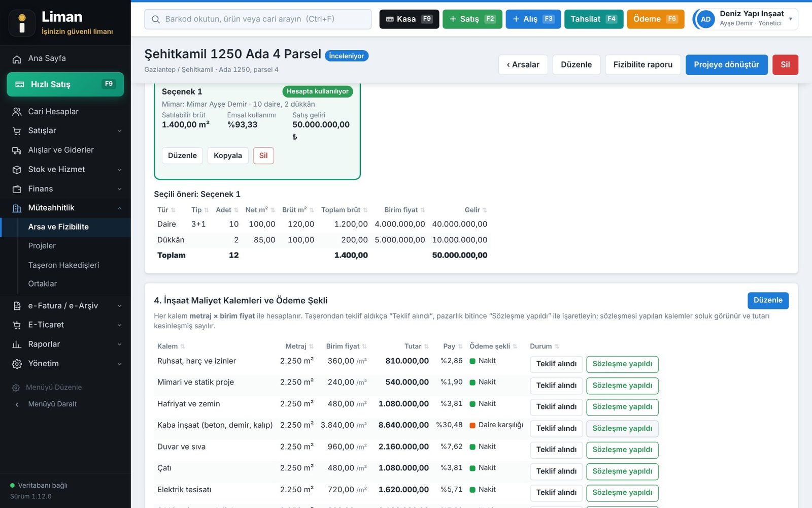This screenshot has width=812, height=508.
Task: Click the Menüyü Düzenle gear icon
Action: tap(16, 388)
